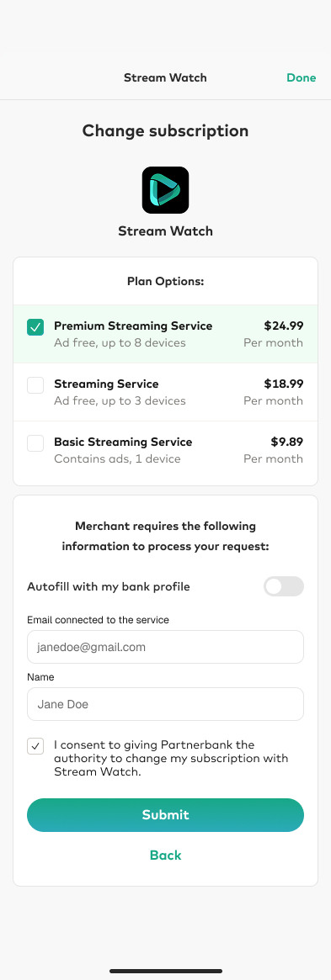Tap the Stream Watch header title
331x980 pixels.
[x=165, y=77]
